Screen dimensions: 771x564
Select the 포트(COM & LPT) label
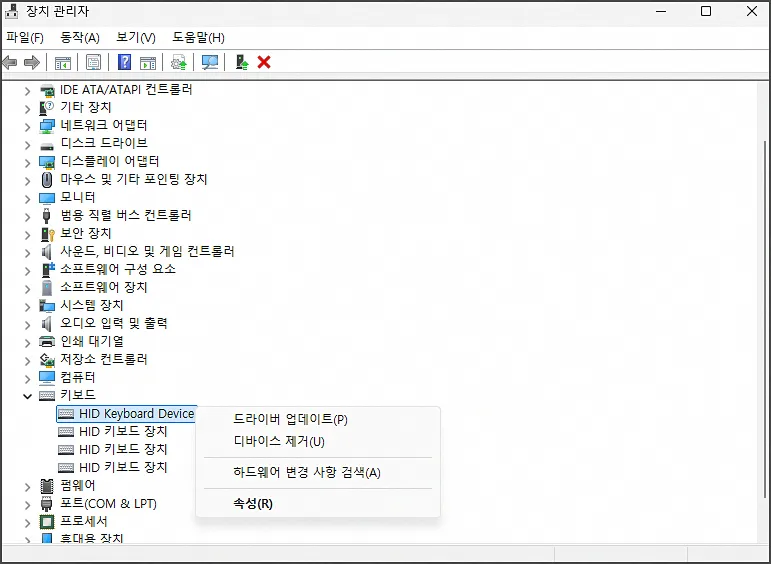108,504
